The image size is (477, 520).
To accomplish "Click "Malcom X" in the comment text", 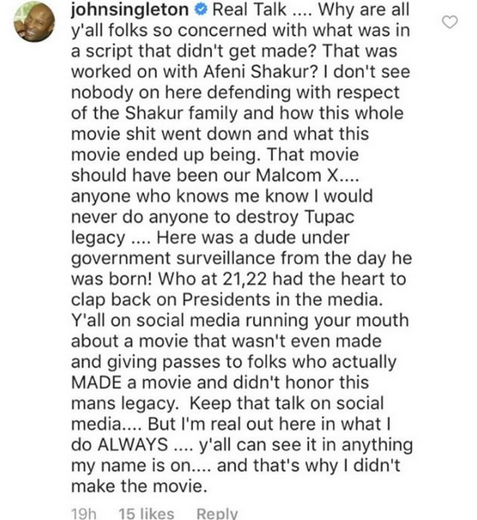I will pyautogui.click(x=297, y=175).
